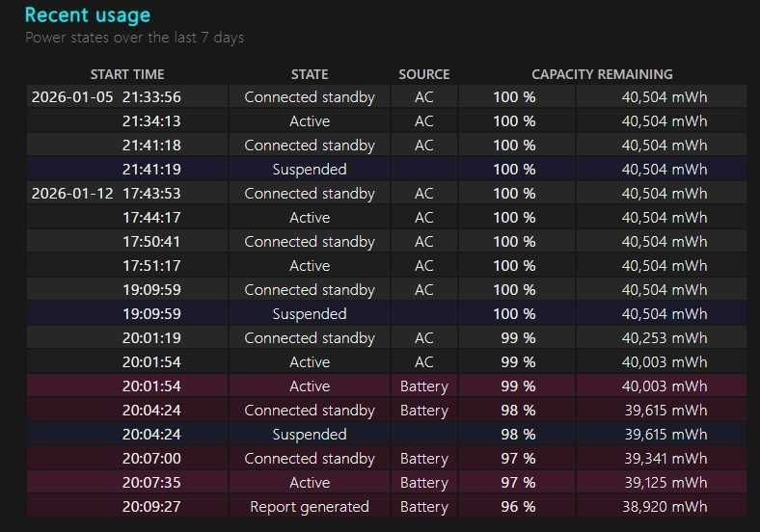Click the 96 % capacity cell
Screen dimensions: 760x532
pyautogui.click(x=514, y=507)
